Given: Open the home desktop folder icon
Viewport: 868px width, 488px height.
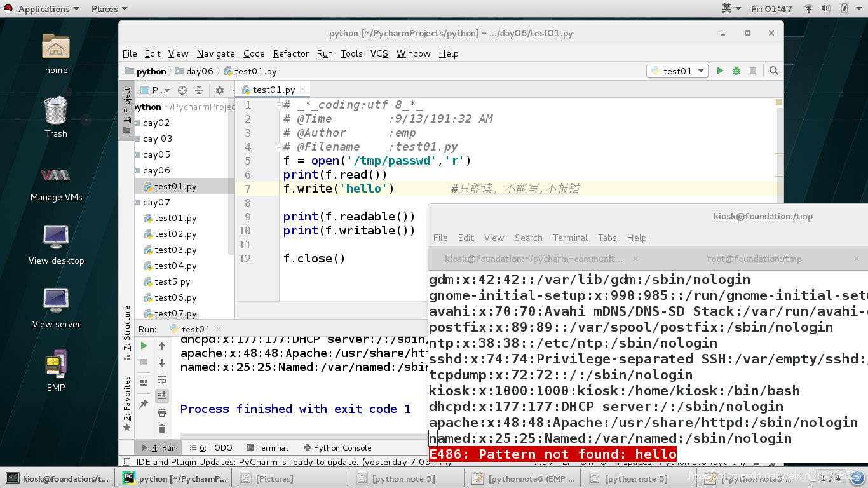Looking at the screenshot, I should 56,46.
